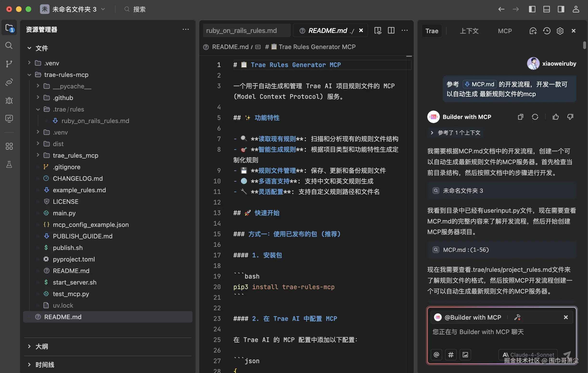Open the Extensions grid icon in sidebar
The height and width of the screenshot is (373, 588).
point(9,146)
